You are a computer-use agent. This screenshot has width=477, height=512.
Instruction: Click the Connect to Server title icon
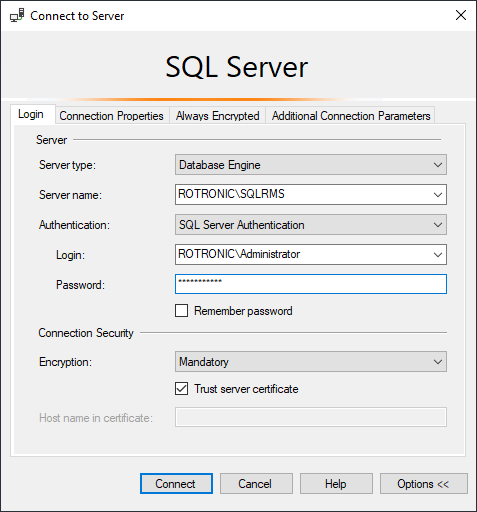(17, 15)
